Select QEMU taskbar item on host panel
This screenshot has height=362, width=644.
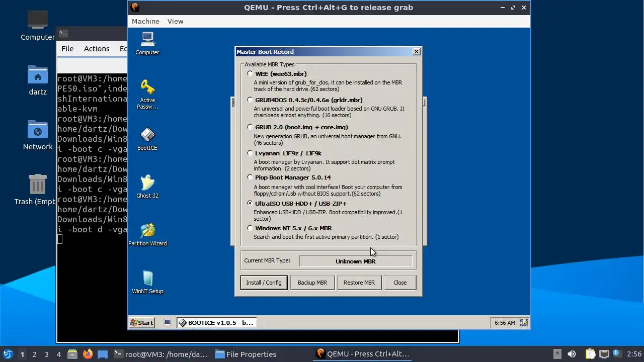(362, 354)
